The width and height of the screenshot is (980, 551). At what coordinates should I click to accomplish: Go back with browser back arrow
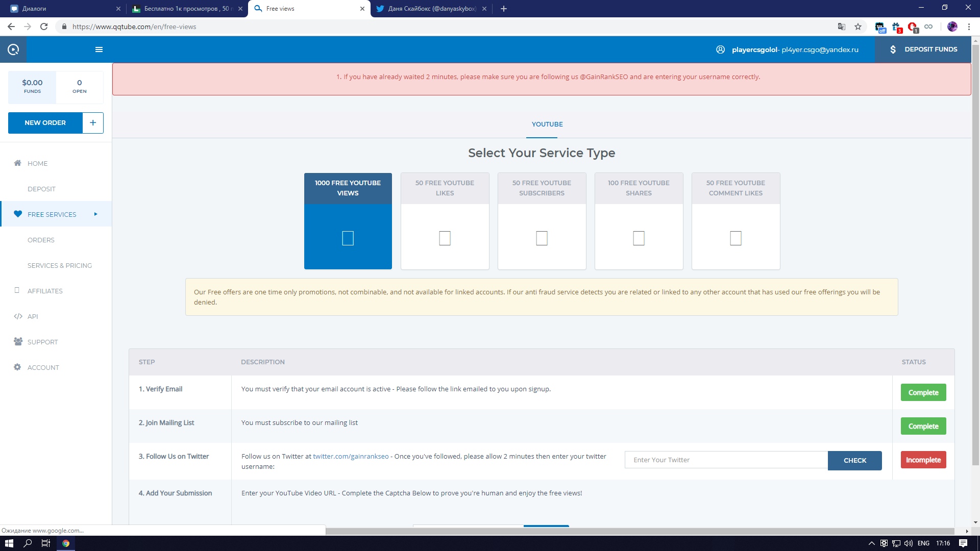tap(11, 27)
